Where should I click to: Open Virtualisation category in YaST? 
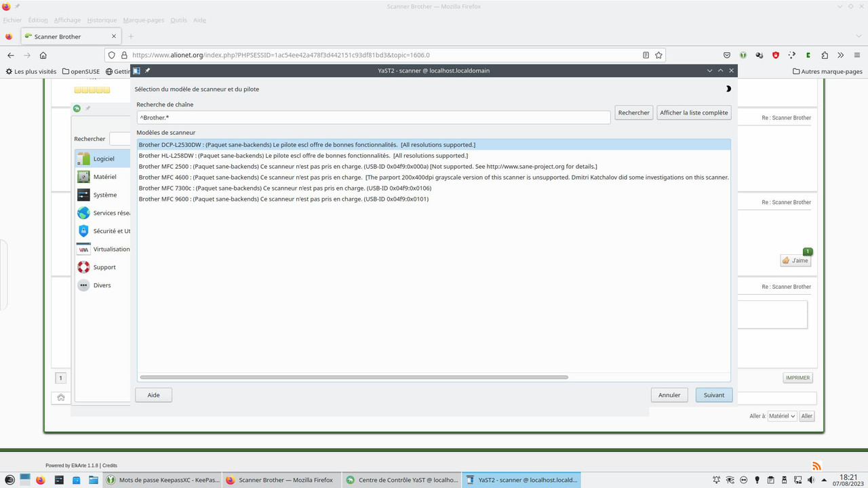[x=103, y=249]
